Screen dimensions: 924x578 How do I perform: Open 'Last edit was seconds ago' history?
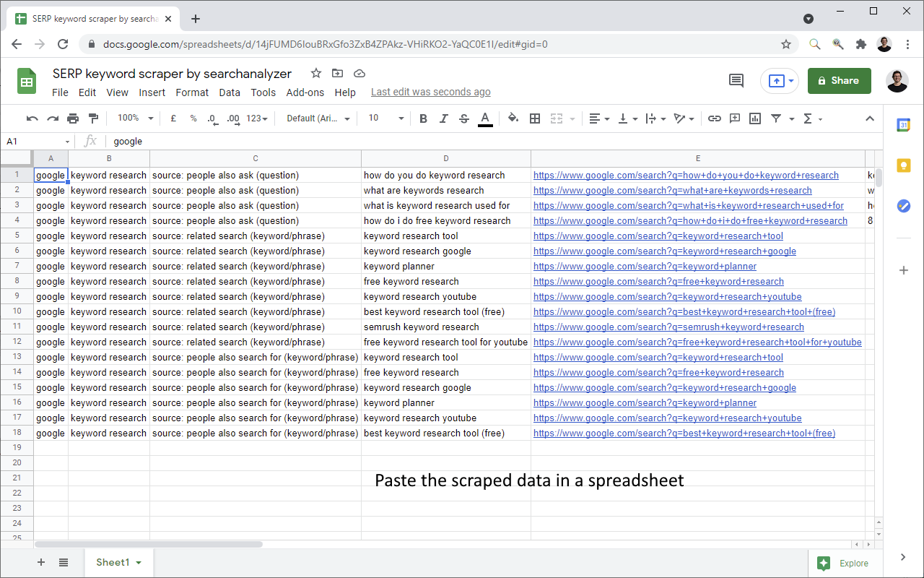point(431,92)
